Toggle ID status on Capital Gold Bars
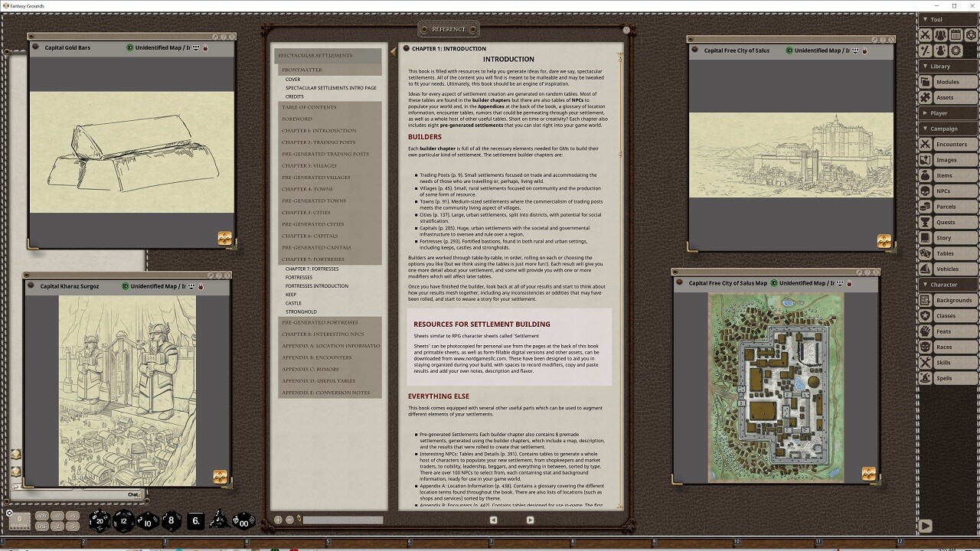 130,47
